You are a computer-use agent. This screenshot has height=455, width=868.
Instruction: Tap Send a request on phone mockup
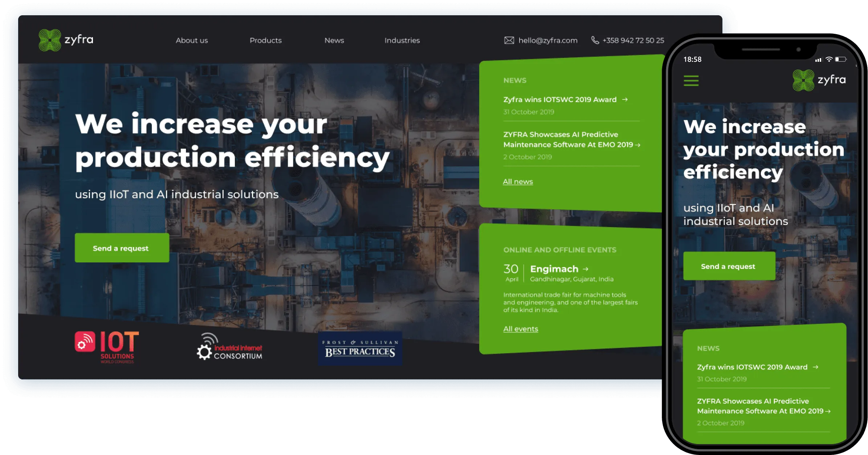pos(729,266)
